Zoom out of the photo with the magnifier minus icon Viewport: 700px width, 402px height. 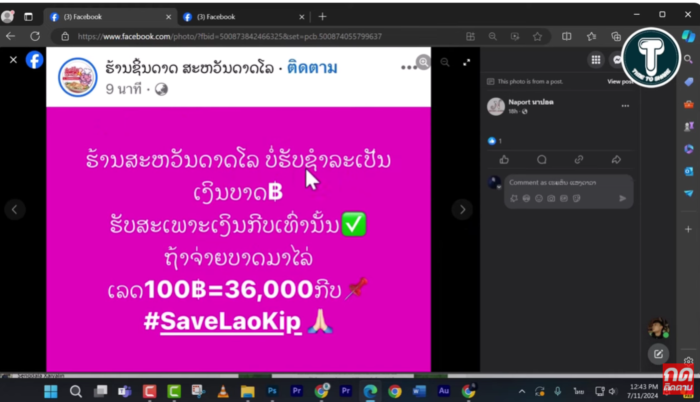point(445,62)
